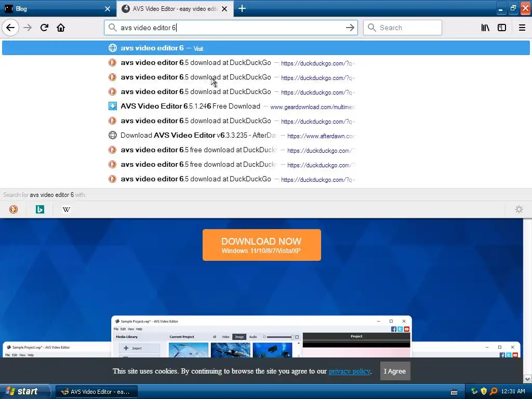Open search settings gear icon
This screenshot has height=399, width=532.
click(x=519, y=209)
